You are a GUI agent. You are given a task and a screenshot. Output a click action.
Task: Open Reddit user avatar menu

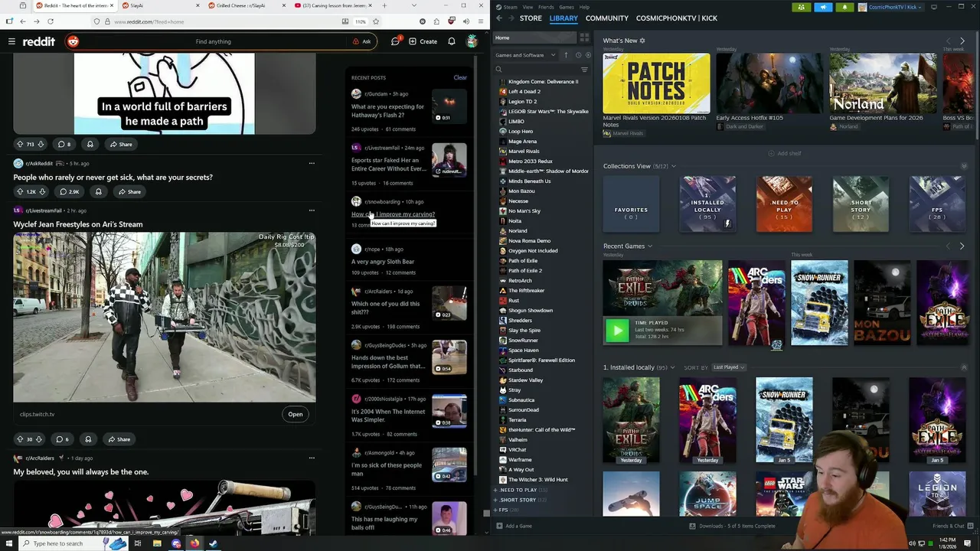472,41
